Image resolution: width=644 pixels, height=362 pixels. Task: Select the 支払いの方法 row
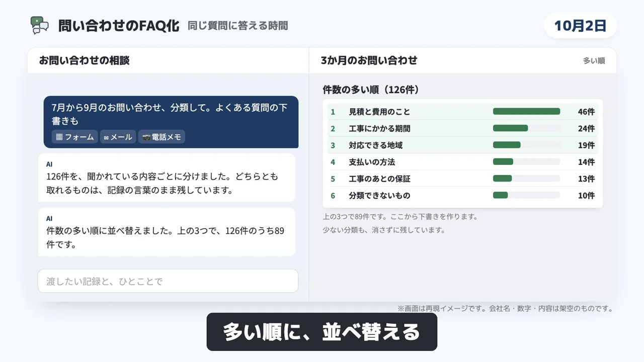(463, 162)
